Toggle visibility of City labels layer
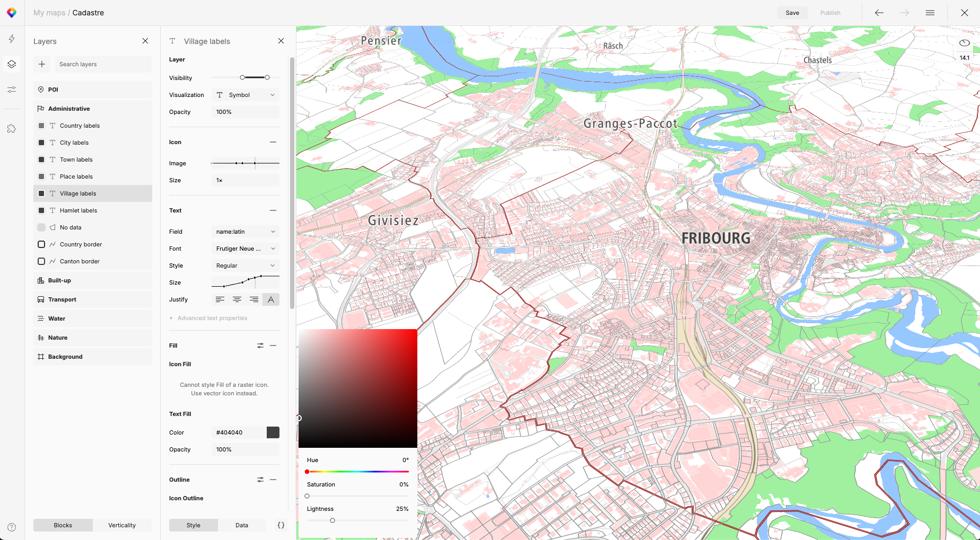 pyautogui.click(x=41, y=143)
